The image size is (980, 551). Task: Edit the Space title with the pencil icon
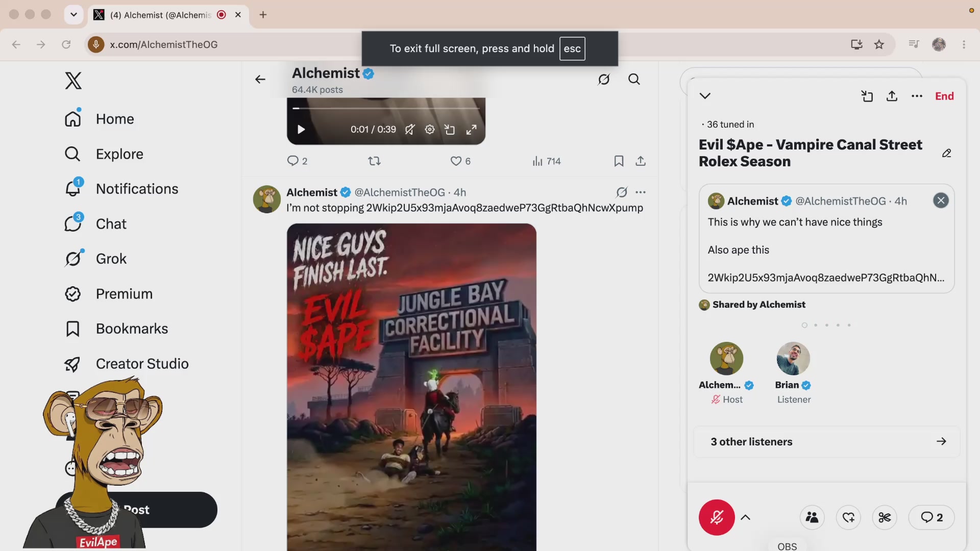tap(946, 153)
